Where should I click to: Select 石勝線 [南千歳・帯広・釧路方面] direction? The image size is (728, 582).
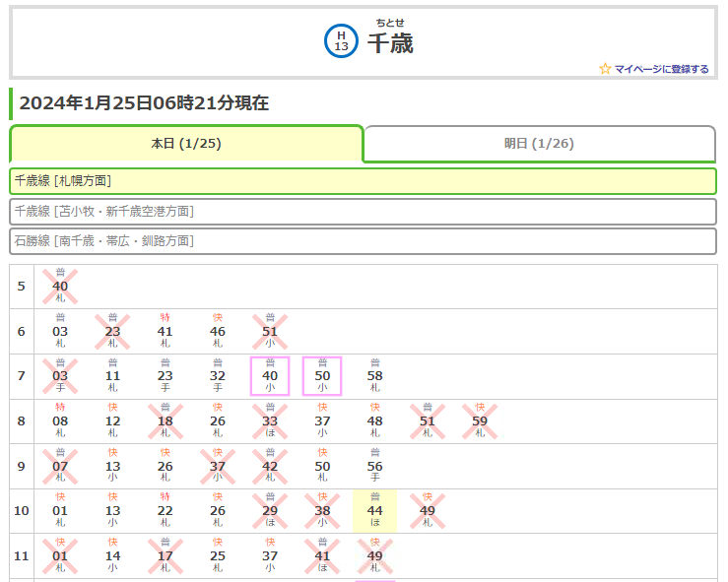pos(363,240)
